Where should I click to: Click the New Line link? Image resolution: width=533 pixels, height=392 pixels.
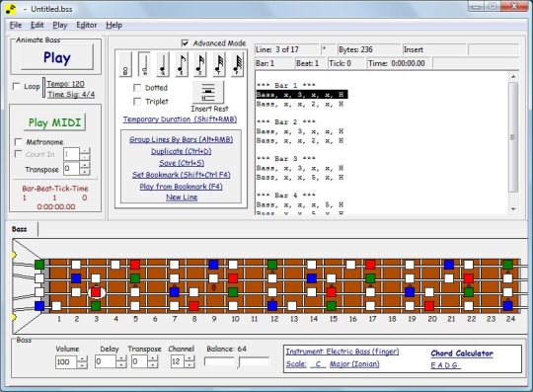tap(182, 197)
